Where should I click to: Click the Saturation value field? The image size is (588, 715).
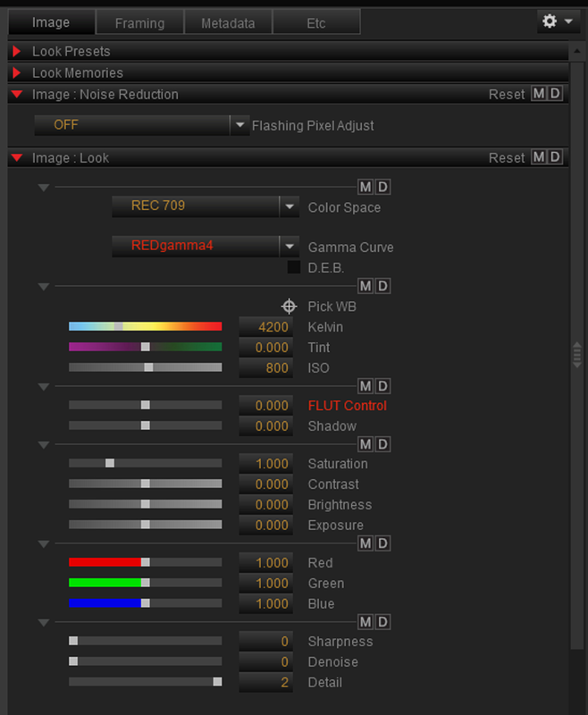pos(265,464)
